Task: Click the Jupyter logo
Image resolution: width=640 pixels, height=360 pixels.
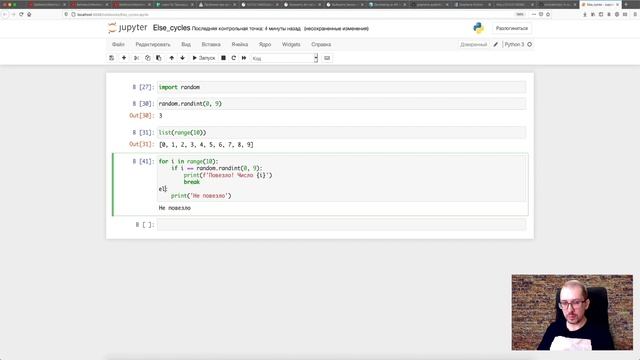Action: pyautogui.click(x=127, y=28)
